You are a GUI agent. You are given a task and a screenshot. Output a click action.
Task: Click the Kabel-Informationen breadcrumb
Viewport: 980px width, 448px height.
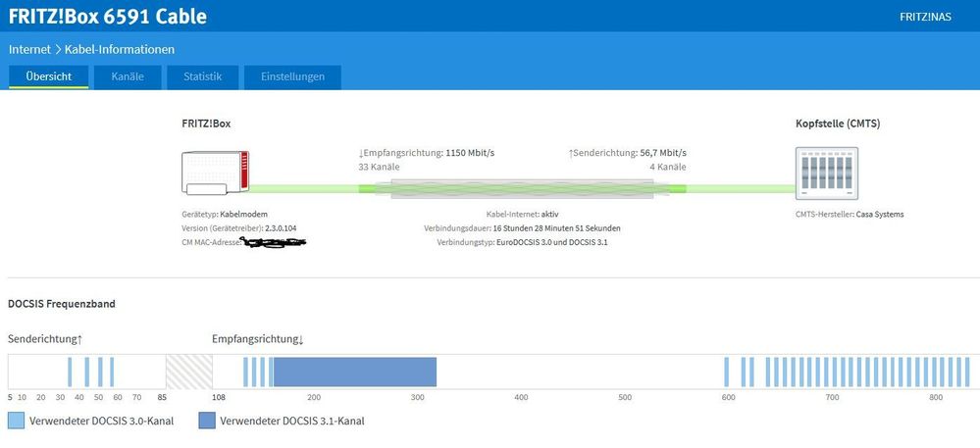coord(120,49)
